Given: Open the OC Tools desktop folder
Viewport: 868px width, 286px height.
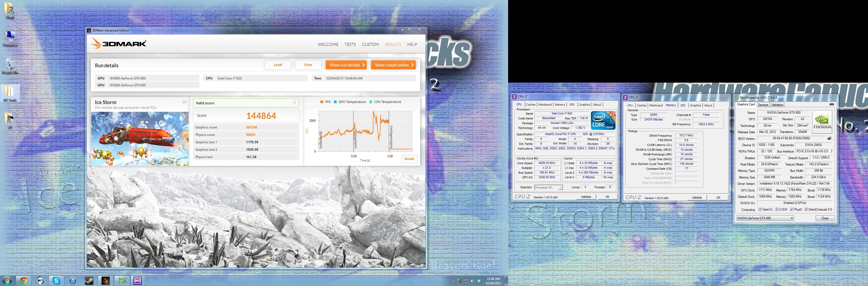Looking at the screenshot, I should click(10, 93).
